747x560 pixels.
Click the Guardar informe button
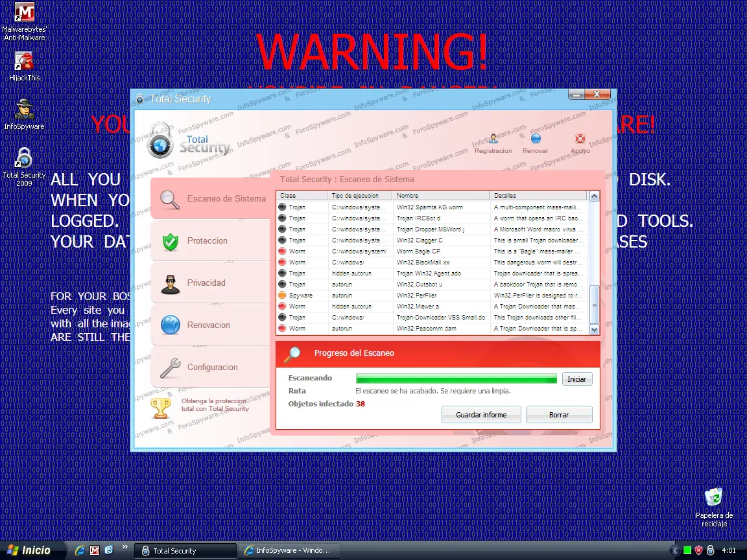[481, 415]
